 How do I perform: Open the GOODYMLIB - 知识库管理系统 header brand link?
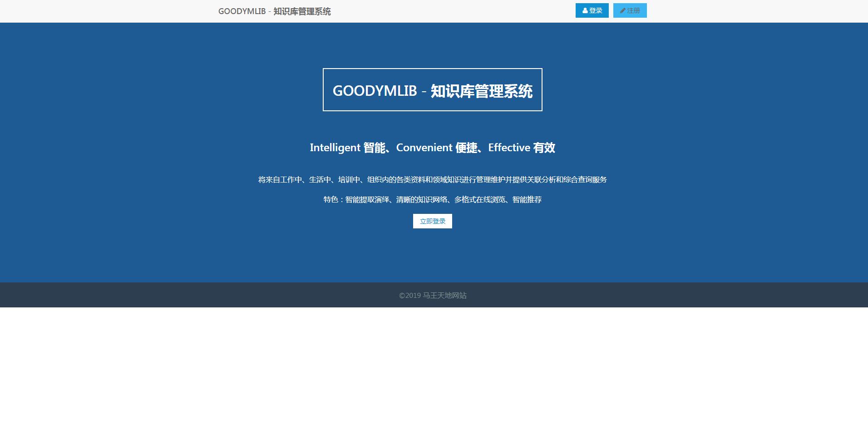tap(275, 11)
